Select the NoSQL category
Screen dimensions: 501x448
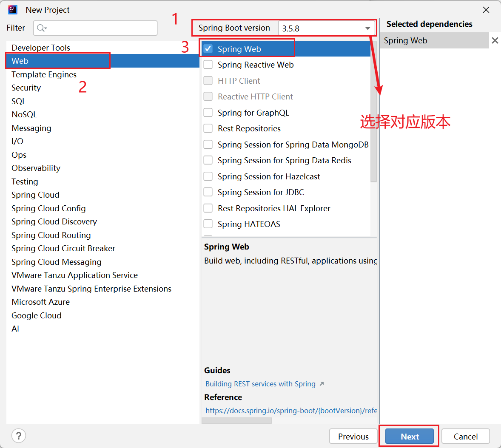tap(103, 114)
